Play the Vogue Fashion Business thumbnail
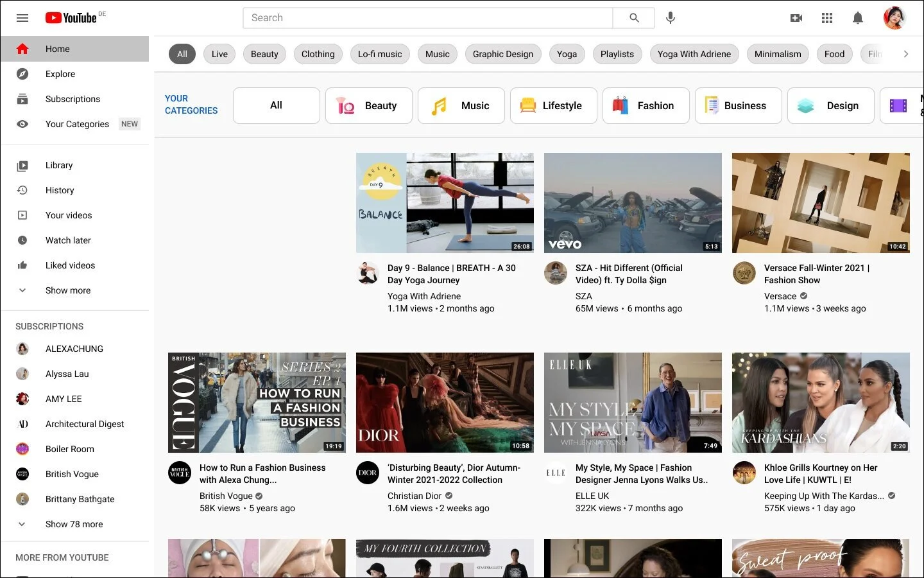924x578 pixels. coord(257,403)
